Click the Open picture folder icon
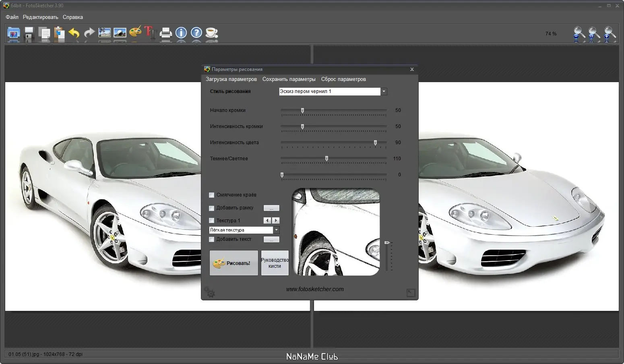This screenshot has width=624, height=364. point(13,33)
